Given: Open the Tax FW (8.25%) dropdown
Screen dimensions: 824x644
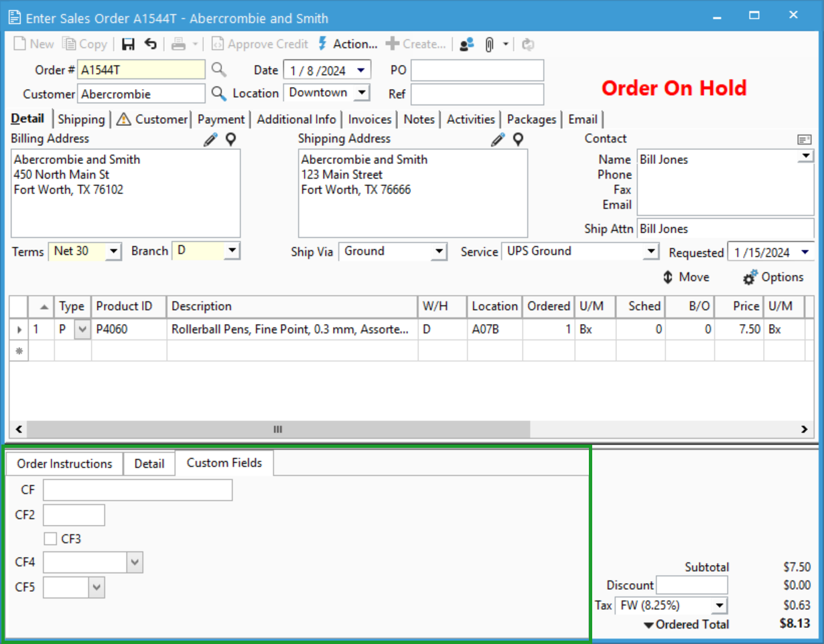Looking at the screenshot, I should [719, 606].
